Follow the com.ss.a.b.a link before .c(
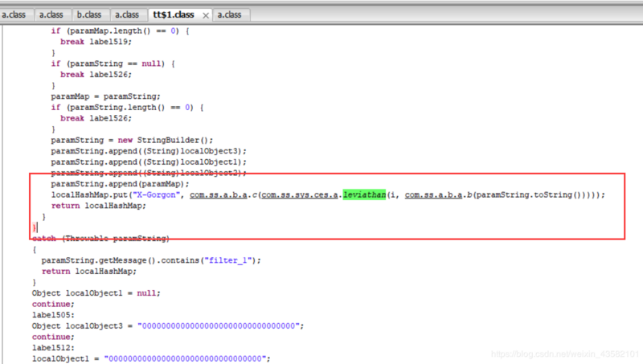 [x=218, y=194]
